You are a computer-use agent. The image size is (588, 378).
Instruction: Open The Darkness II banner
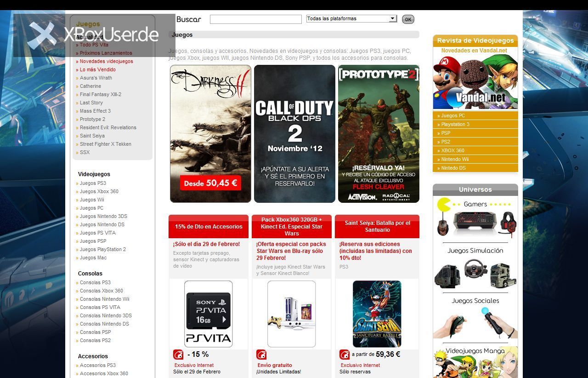click(210, 134)
